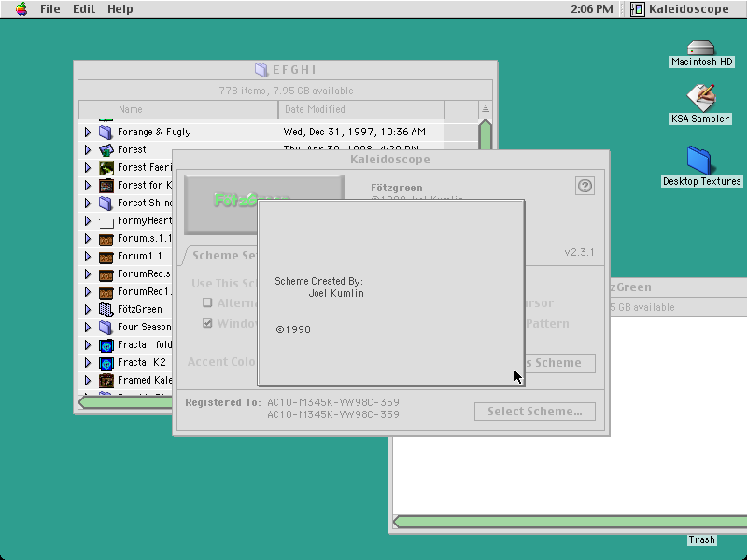Click the vertical scrollbar thumb in EFGHI window
This screenshot has width=747, height=560.
[x=485, y=135]
